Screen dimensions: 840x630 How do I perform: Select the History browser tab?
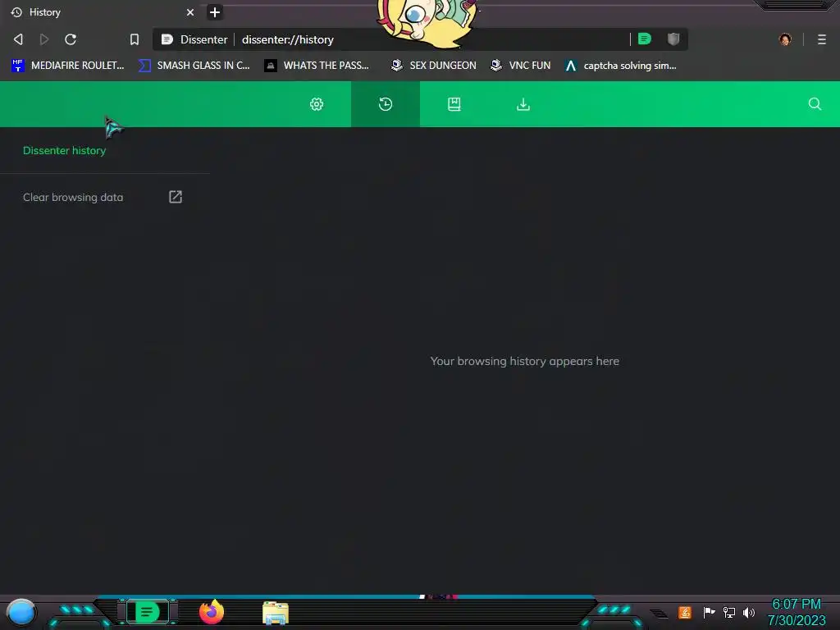tap(103, 11)
